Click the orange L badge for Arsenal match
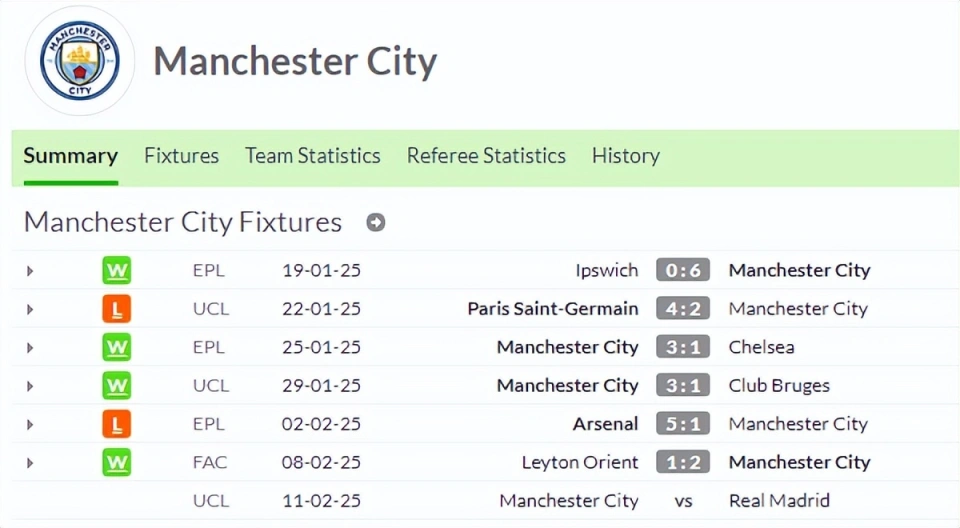Screen dimensions: 960x528 click(116, 424)
